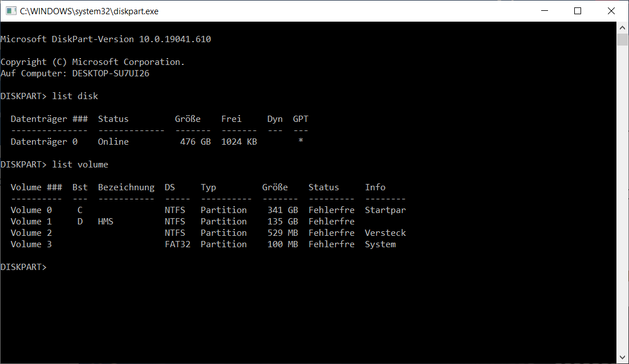Click the window title text 'C:\WINDOWS\system32\diskpart.exe'
629x364 pixels.
tap(89, 11)
